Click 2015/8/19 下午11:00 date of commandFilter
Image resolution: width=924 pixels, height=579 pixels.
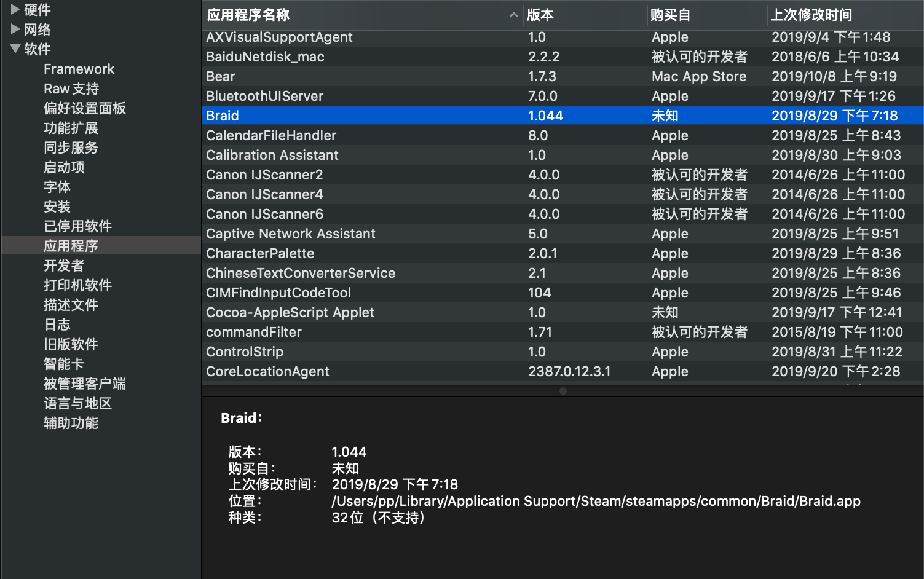pos(837,332)
